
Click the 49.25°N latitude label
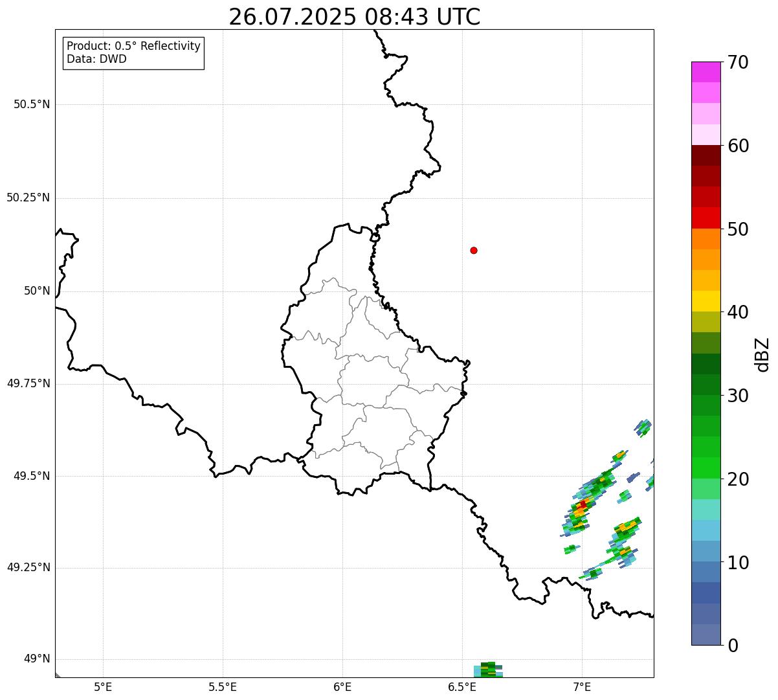pyautogui.click(x=28, y=567)
